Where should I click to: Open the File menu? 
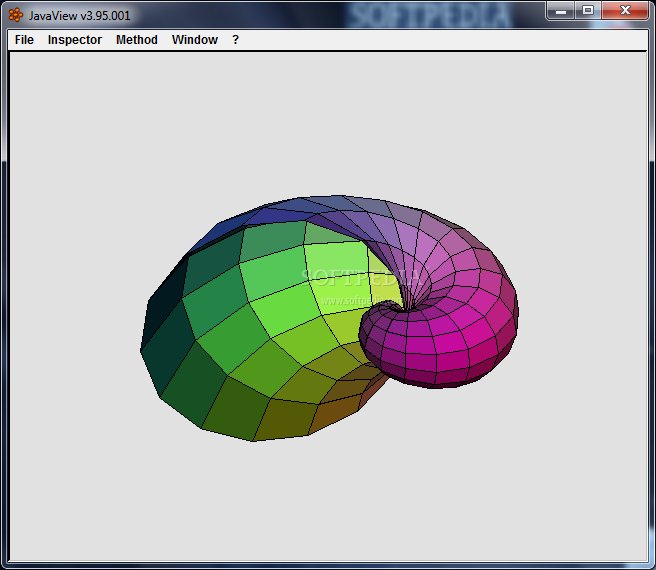click(24, 40)
